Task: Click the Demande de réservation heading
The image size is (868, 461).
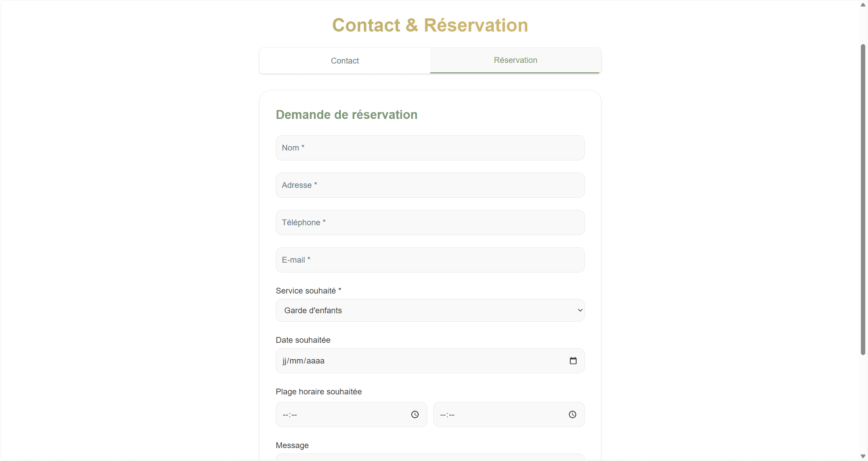Action: [x=346, y=115]
